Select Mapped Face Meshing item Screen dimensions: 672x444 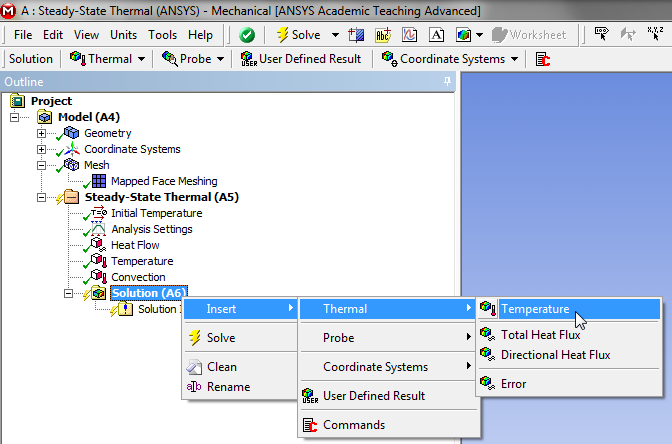click(164, 181)
